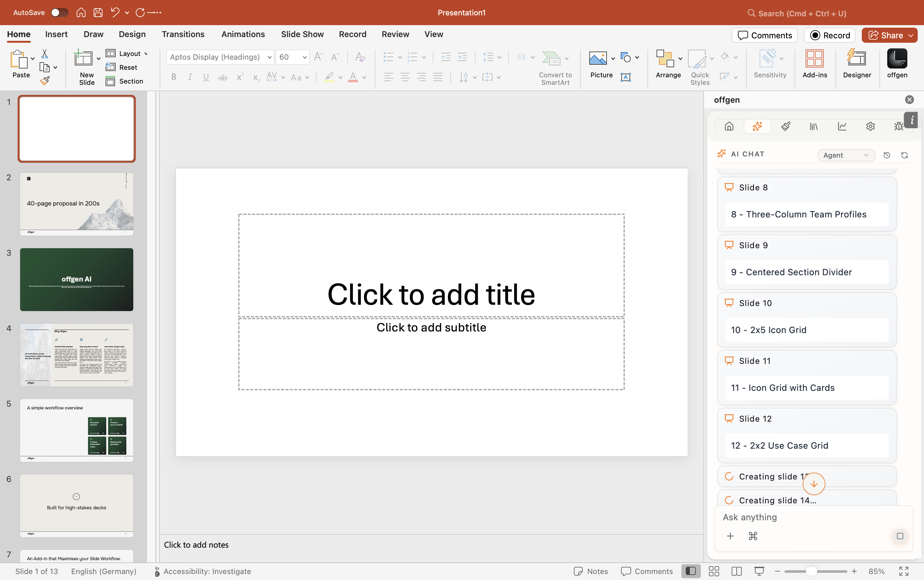Click Convert to SmartArt
The image size is (924, 580).
(555, 68)
